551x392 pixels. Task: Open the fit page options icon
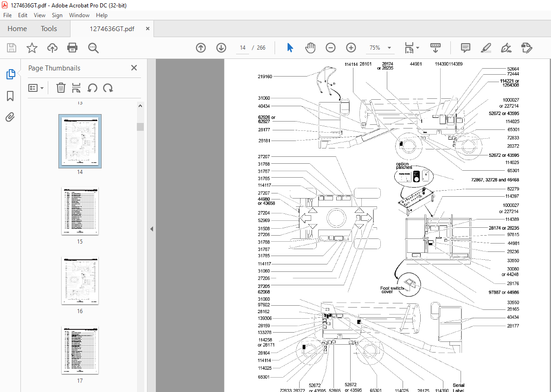409,48
